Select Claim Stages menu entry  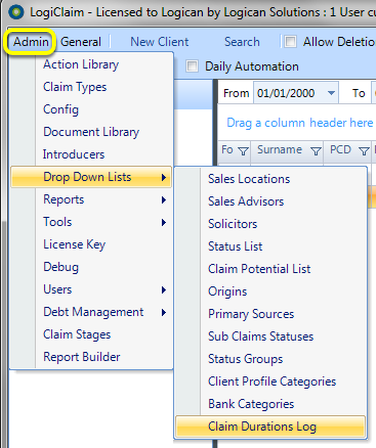(91, 335)
